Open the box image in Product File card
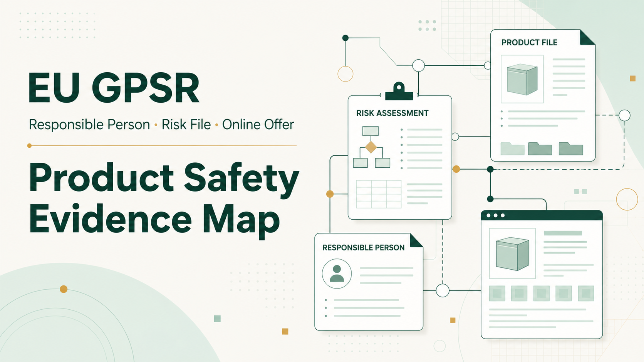The height and width of the screenshot is (362, 644). pyautogui.click(x=522, y=79)
